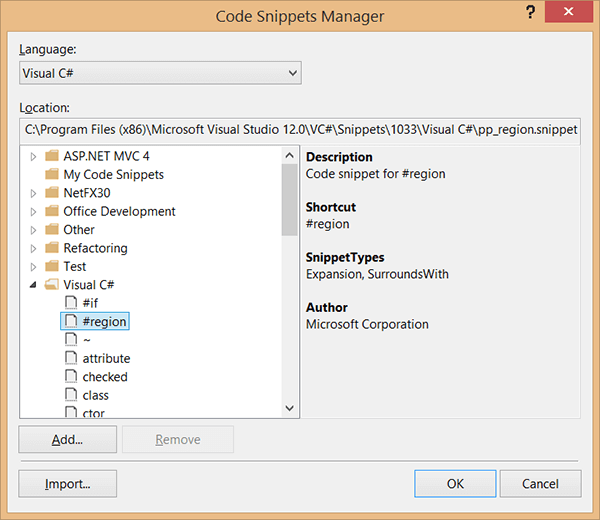Click the Help question mark button
The height and width of the screenshot is (520, 600).
(x=530, y=12)
